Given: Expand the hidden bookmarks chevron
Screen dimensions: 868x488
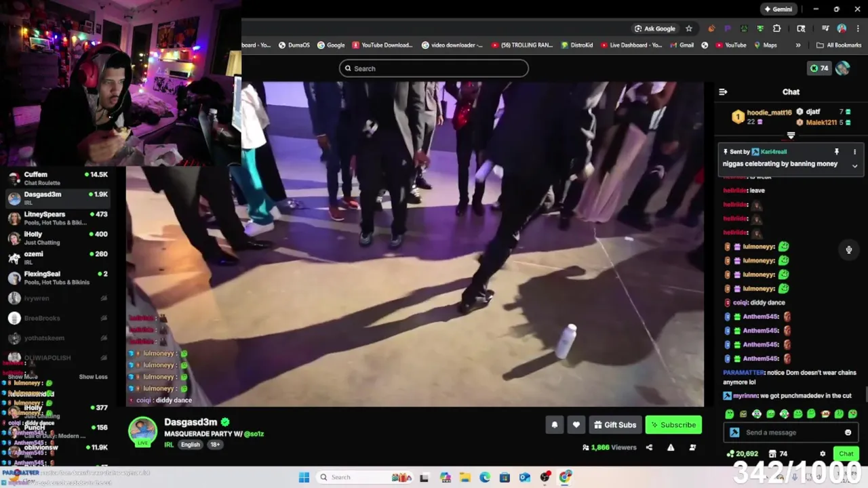Looking at the screenshot, I should pyautogui.click(x=798, y=45).
